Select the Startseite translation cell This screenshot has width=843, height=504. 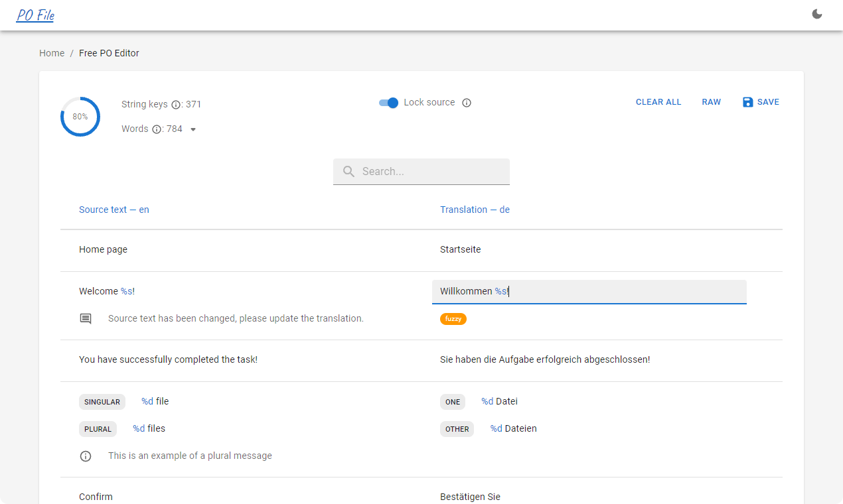pyautogui.click(x=461, y=250)
